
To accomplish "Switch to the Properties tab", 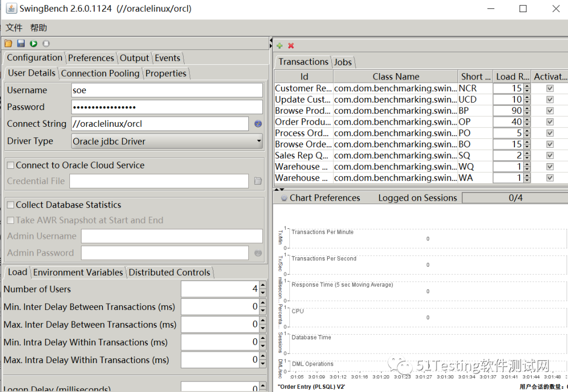I will point(166,73).
